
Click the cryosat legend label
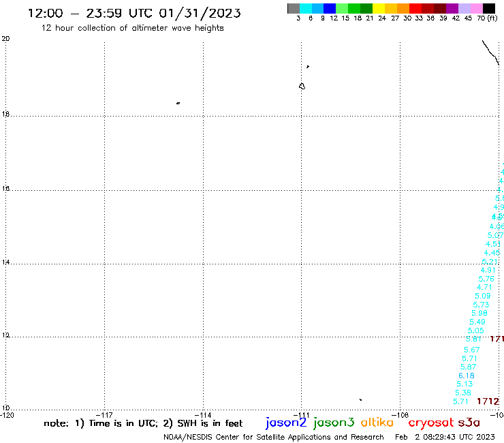pyautogui.click(x=430, y=423)
